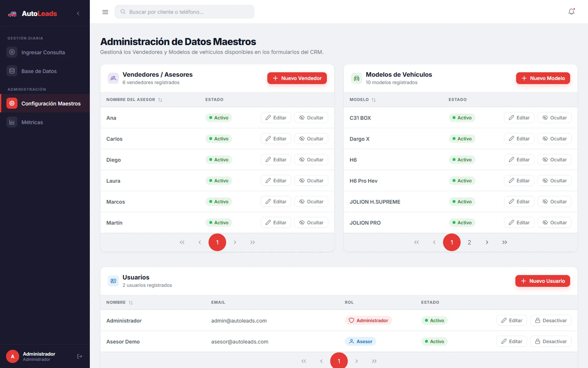Click the Asesor role badge

[360, 341]
